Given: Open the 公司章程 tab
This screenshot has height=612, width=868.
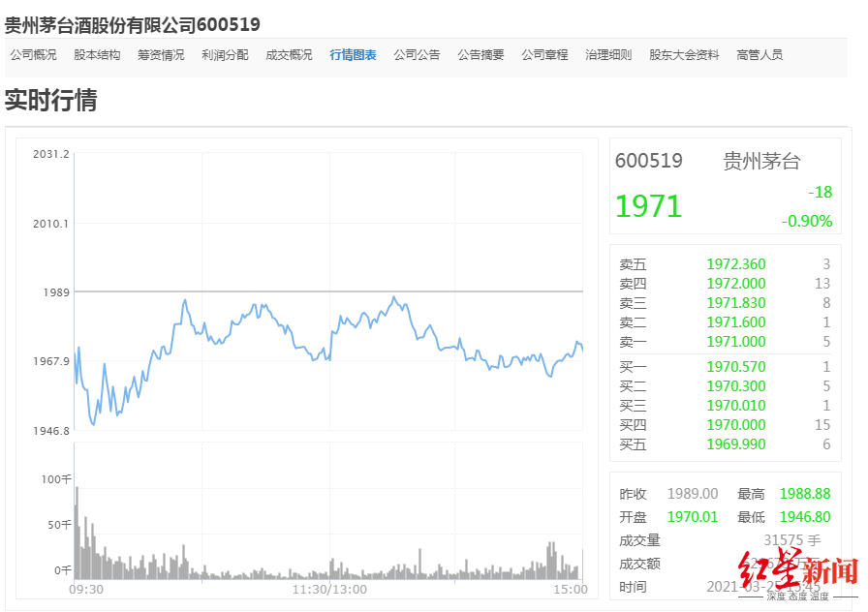Looking at the screenshot, I should (x=544, y=55).
